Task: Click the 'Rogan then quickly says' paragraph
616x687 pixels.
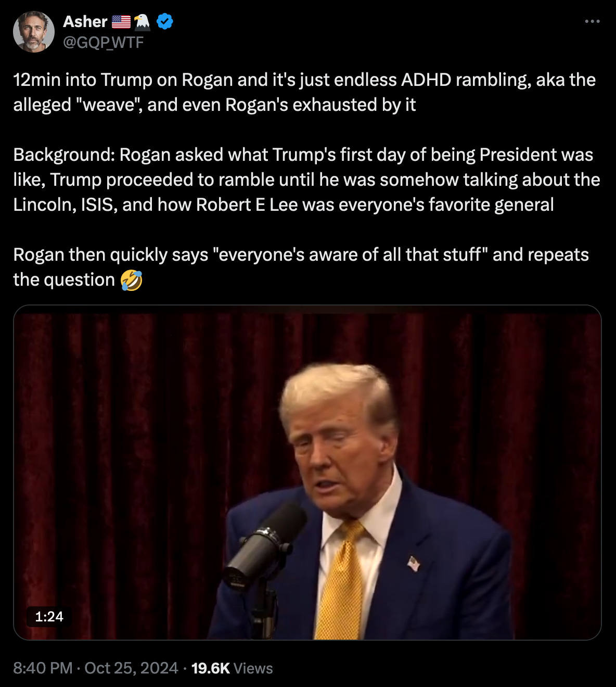Action: click(x=301, y=267)
